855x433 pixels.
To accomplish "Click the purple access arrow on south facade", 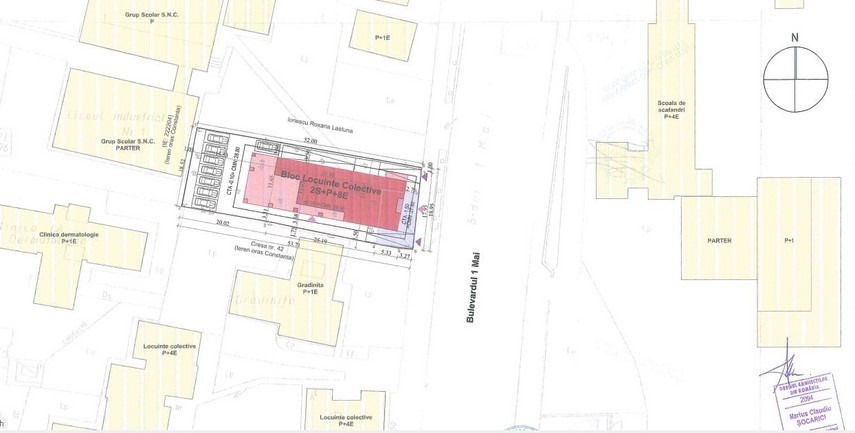I will 312,219.
